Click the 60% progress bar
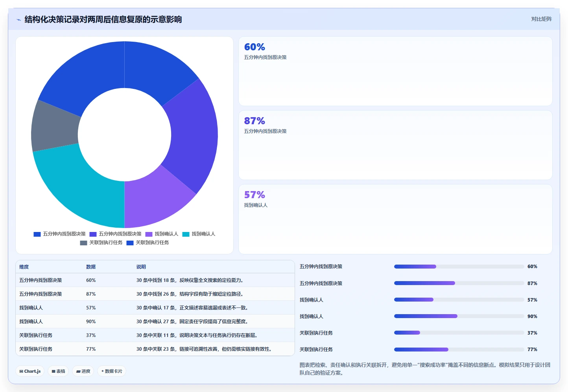Image resolution: width=568 pixels, height=392 pixels. (x=459, y=267)
